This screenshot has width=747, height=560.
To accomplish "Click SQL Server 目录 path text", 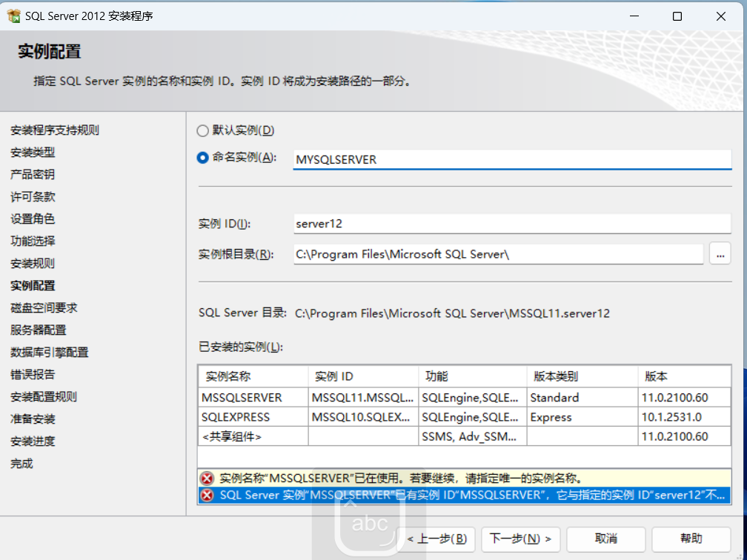I will (x=452, y=313).
